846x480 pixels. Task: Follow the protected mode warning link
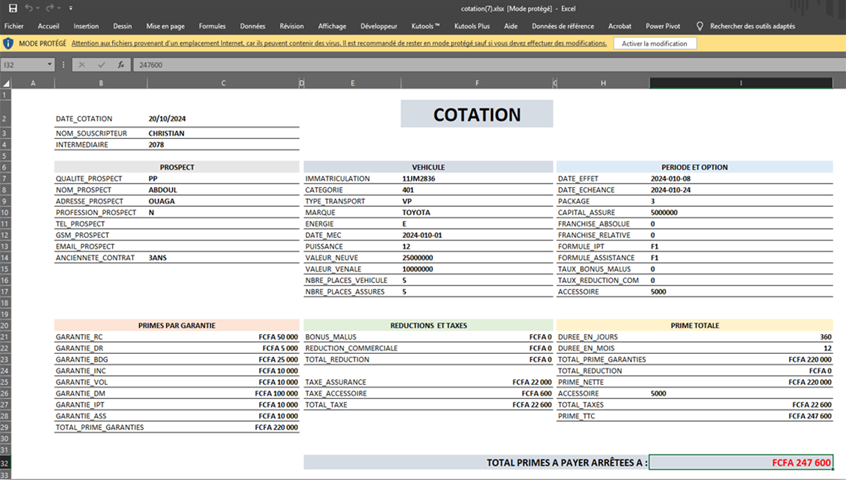339,44
